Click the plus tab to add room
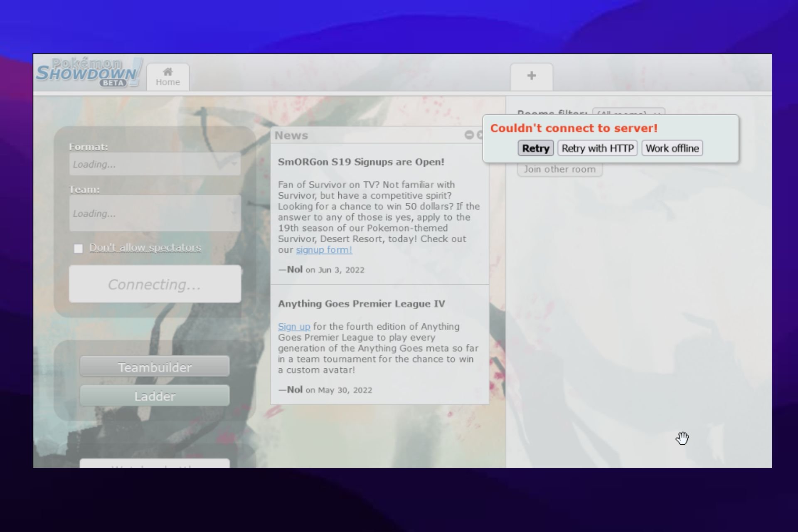 tap(531, 76)
